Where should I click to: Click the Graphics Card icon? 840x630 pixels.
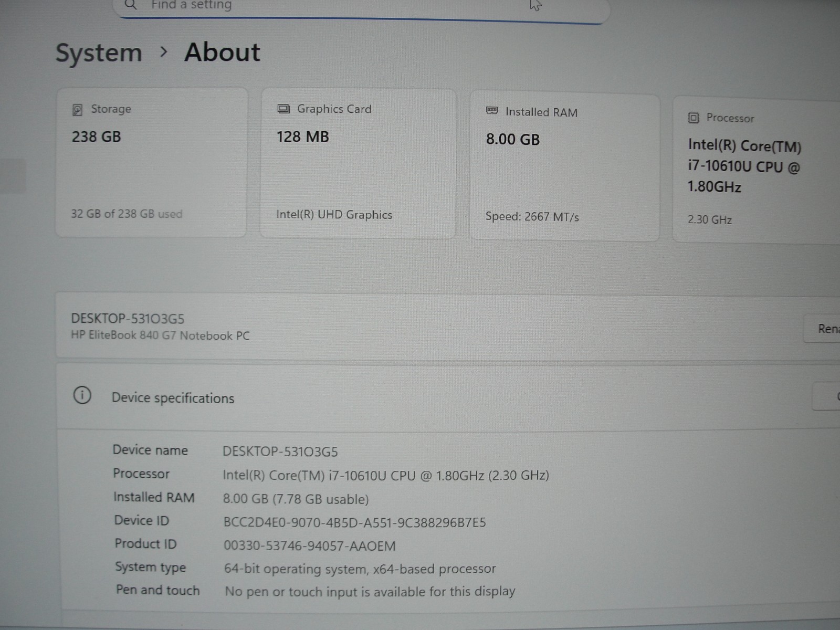coord(283,109)
